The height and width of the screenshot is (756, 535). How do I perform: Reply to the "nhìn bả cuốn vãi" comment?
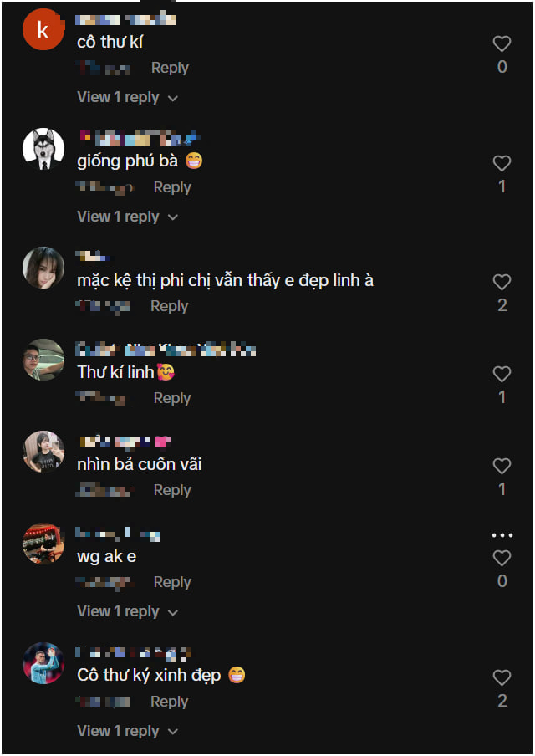[x=172, y=490]
